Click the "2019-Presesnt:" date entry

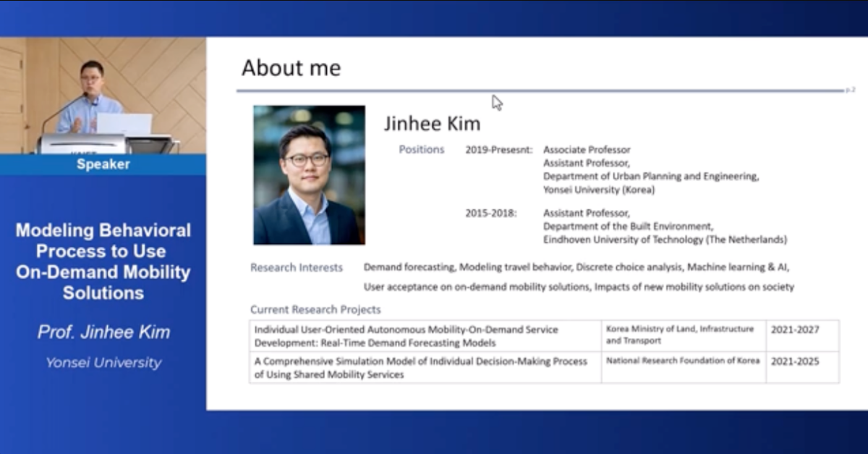tap(498, 150)
